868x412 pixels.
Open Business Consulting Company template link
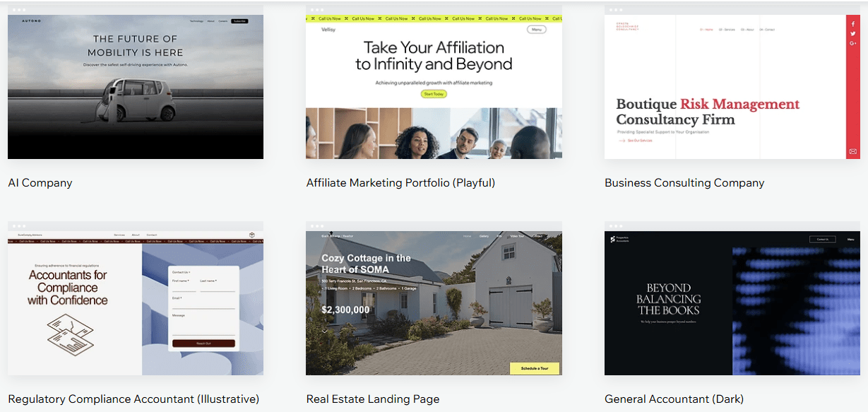(x=684, y=182)
